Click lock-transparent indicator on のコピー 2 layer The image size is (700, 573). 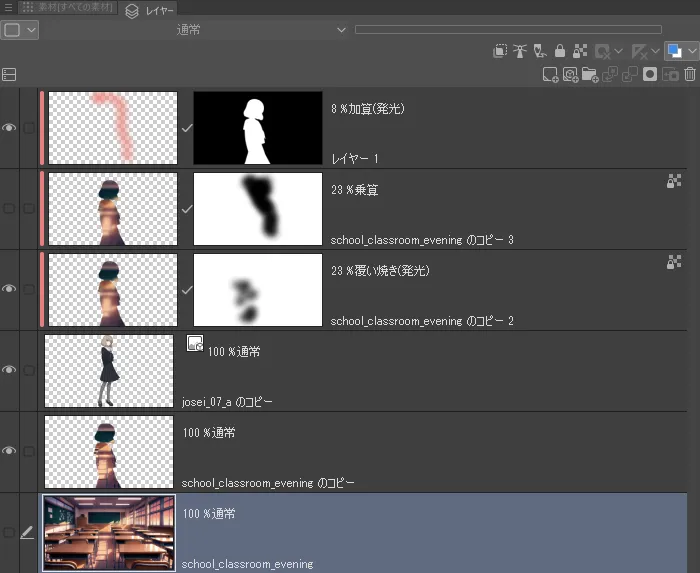pyautogui.click(x=674, y=262)
